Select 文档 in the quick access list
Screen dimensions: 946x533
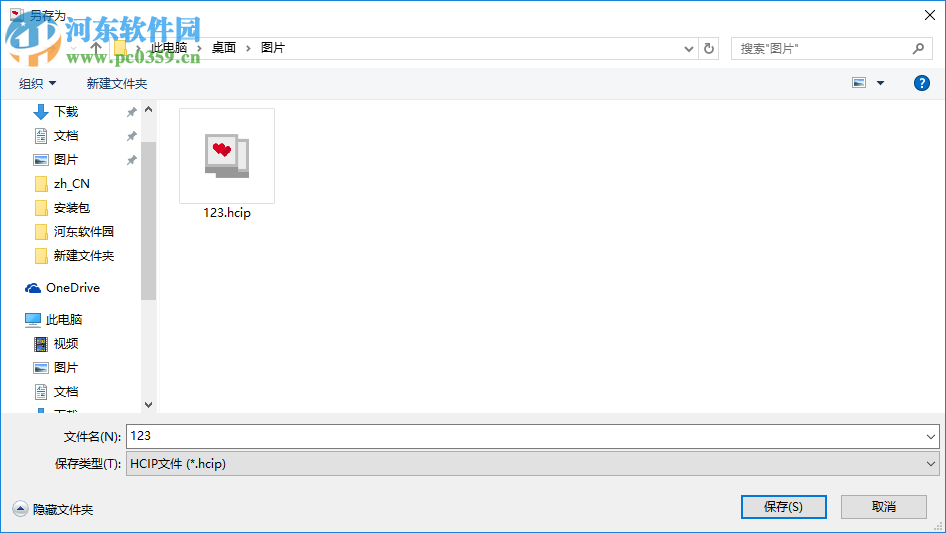66,136
